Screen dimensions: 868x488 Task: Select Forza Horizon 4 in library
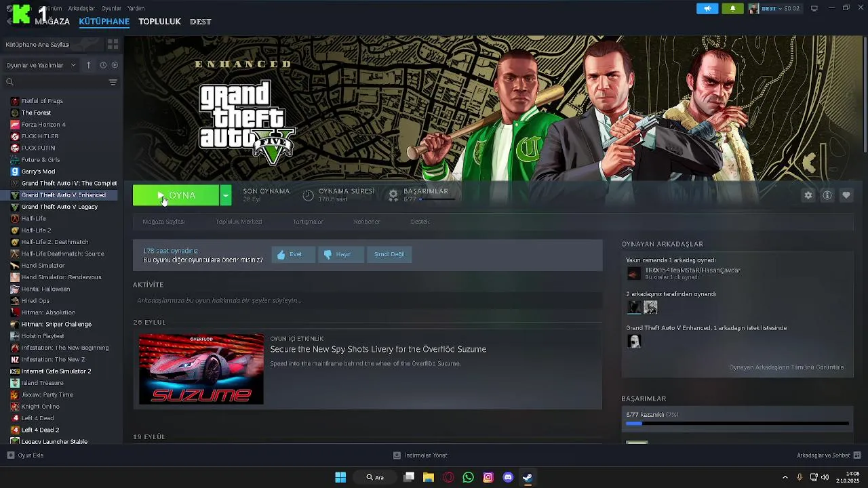(x=43, y=125)
